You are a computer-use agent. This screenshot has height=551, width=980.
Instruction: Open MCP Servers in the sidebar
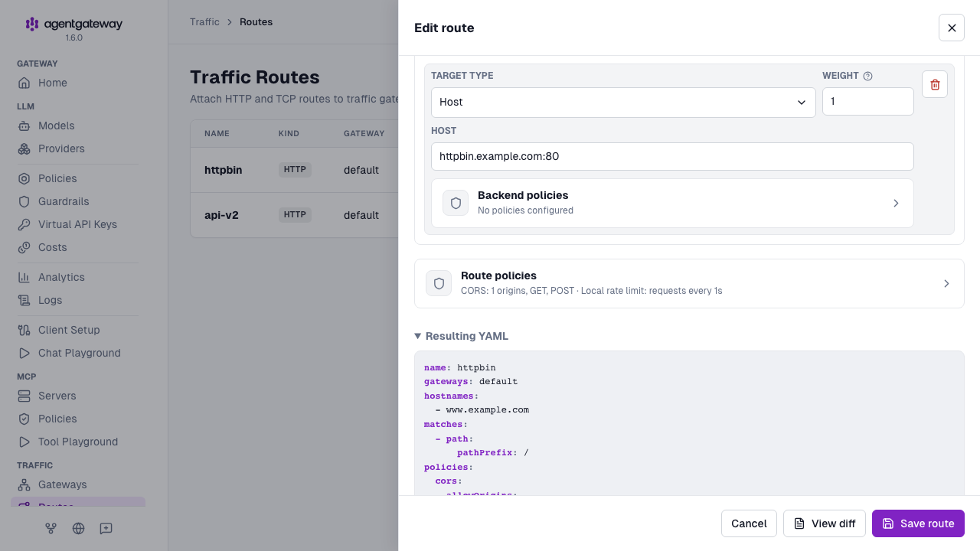[78, 396]
